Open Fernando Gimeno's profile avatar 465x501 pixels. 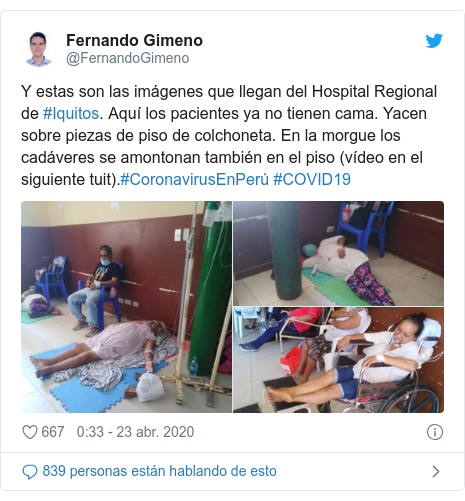[x=39, y=49]
